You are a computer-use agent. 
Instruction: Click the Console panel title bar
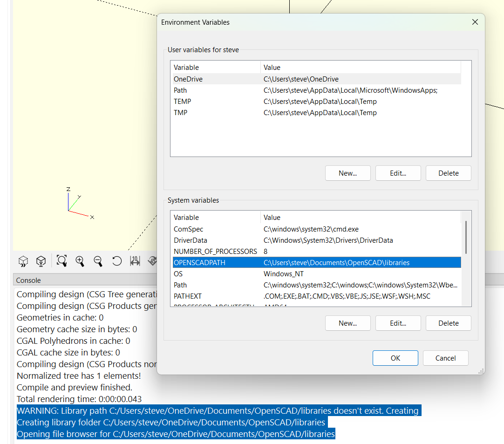(x=85, y=280)
